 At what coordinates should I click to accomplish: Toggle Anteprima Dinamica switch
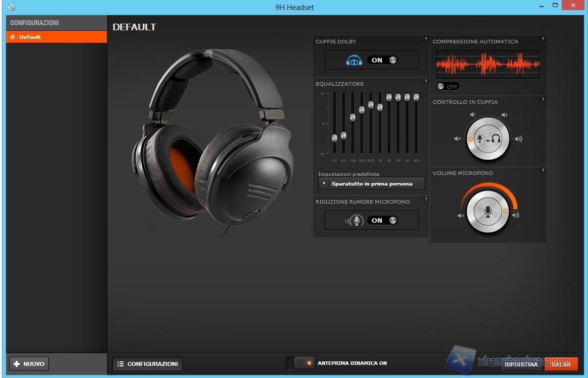(x=301, y=363)
